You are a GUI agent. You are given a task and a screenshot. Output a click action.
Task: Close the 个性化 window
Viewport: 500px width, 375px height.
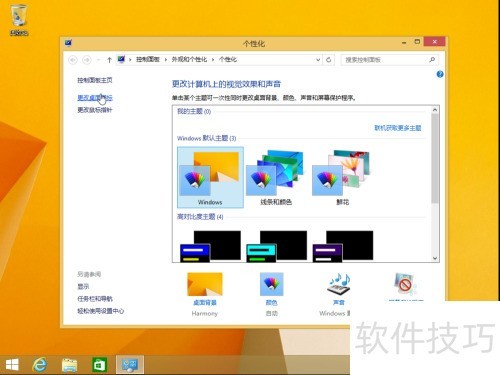[434, 42]
